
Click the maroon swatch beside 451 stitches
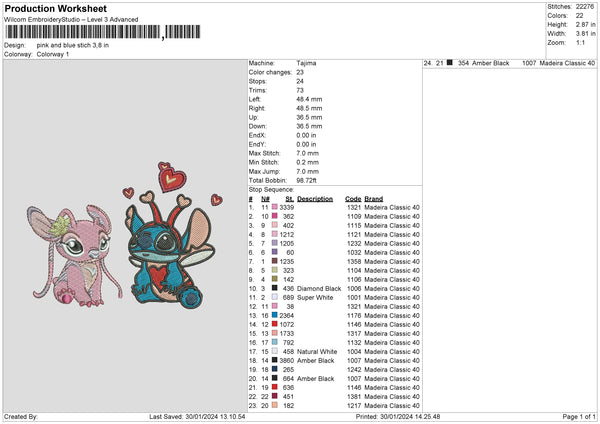pos(274,396)
